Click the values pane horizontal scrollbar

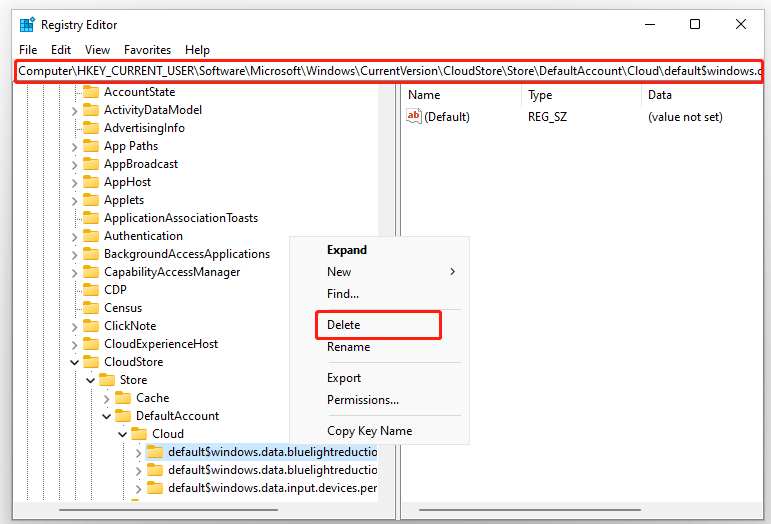click(530, 510)
